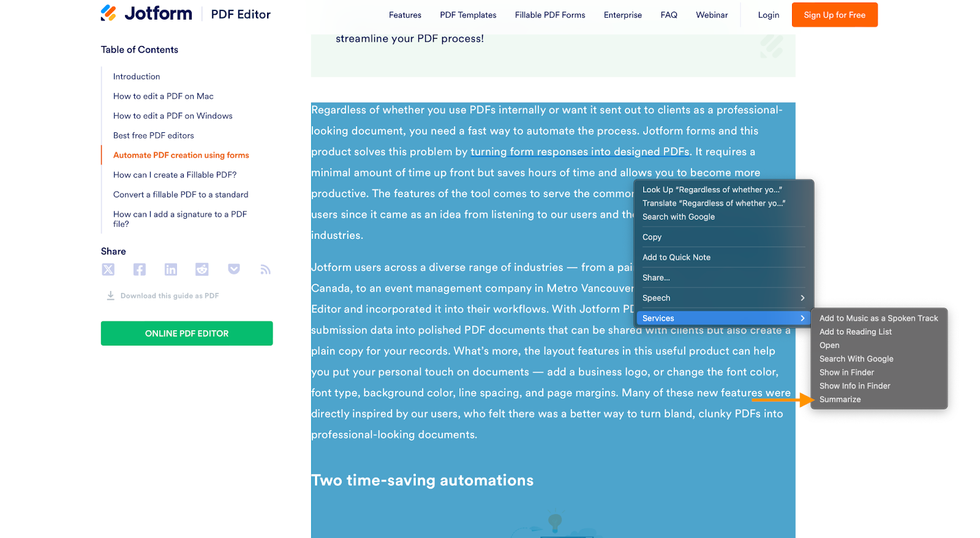Image resolution: width=980 pixels, height=538 pixels.
Task: Share on Facebook icon
Action: (x=140, y=270)
